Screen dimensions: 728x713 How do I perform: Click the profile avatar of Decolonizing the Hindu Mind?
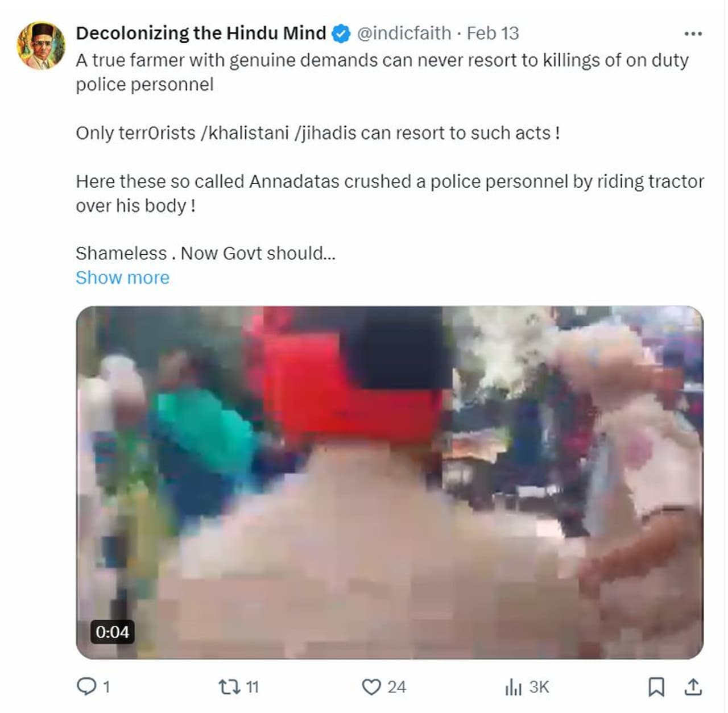tap(41, 46)
